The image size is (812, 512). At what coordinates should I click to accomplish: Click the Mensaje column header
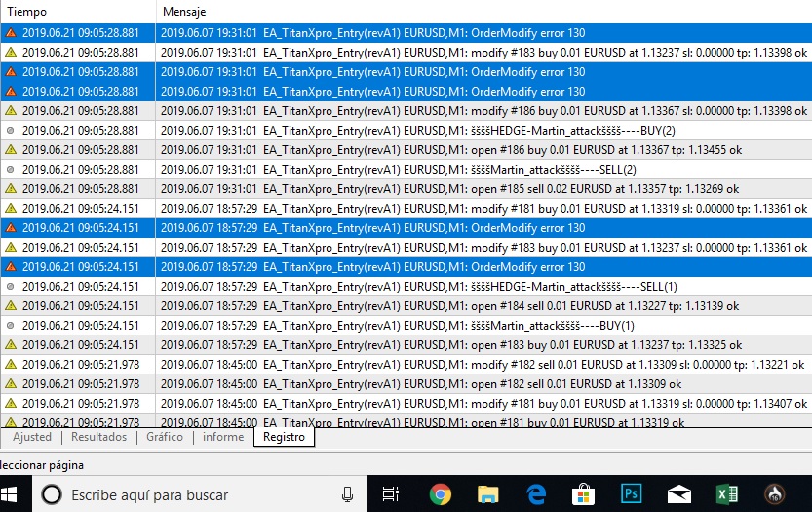pyautogui.click(x=185, y=10)
